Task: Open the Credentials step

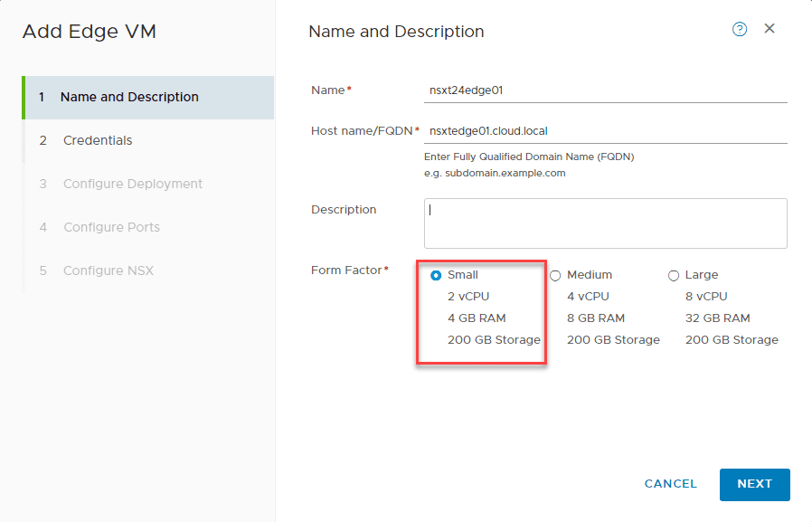Action: (x=99, y=140)
